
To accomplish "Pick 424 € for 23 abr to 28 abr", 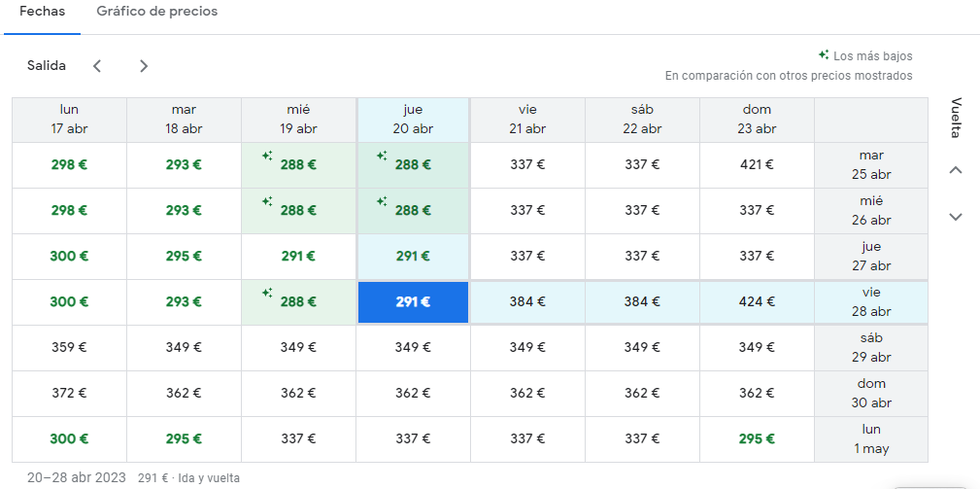I will click(x=757, y=302).
